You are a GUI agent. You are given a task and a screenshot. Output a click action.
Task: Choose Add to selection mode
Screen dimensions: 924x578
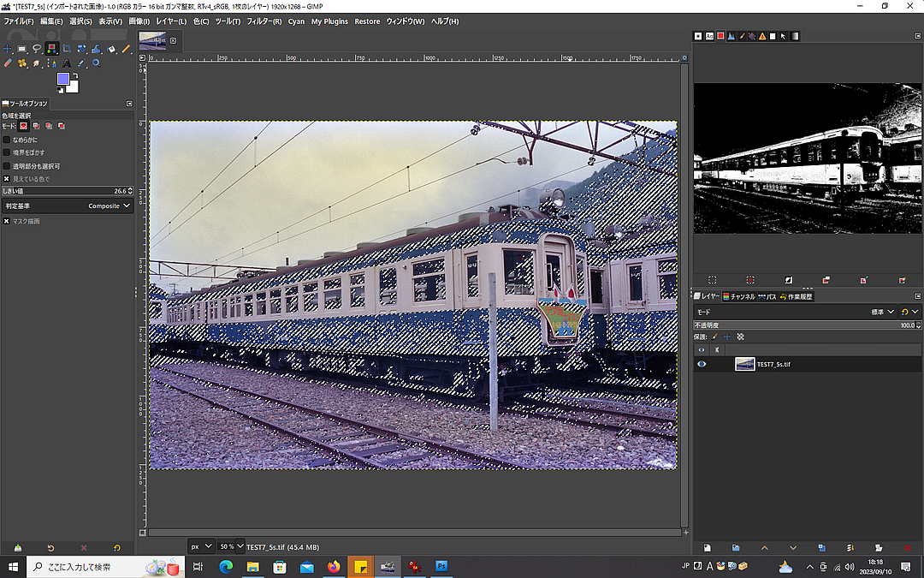point(36,126)
